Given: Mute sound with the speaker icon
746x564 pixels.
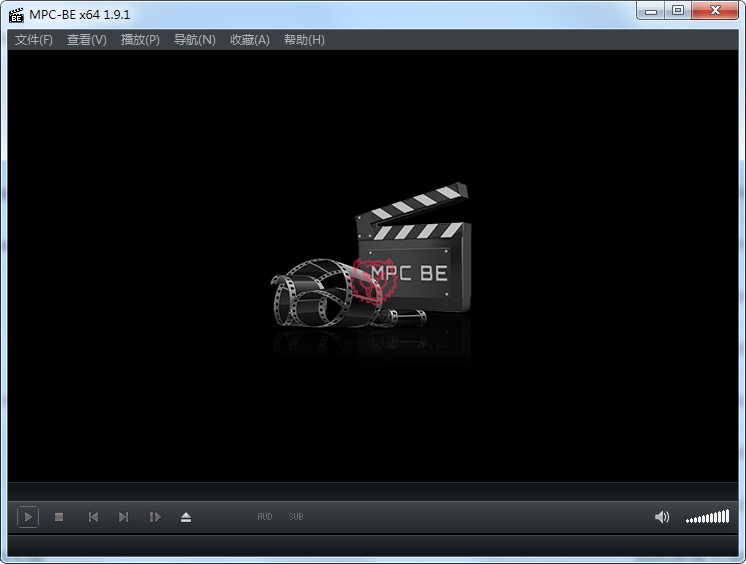Looking at the screenshot, I should click(x=662, y=517).
